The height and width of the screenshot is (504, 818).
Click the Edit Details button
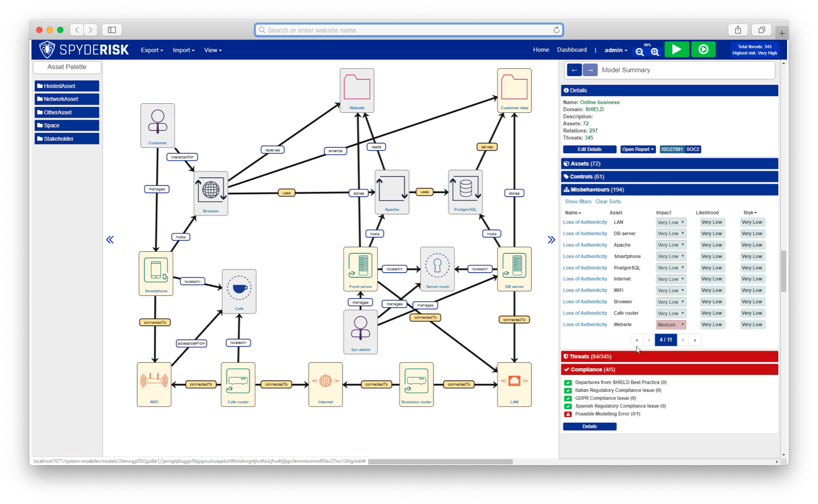589,149
